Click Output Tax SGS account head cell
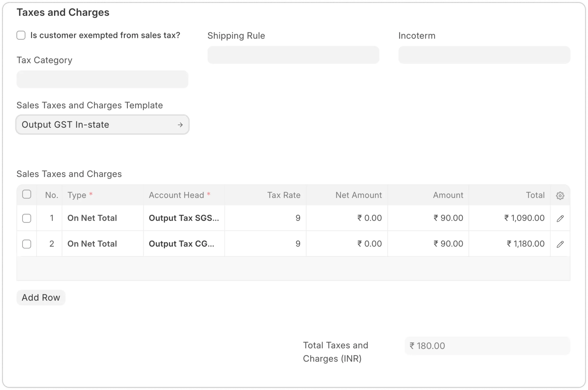 click(184, 218)
